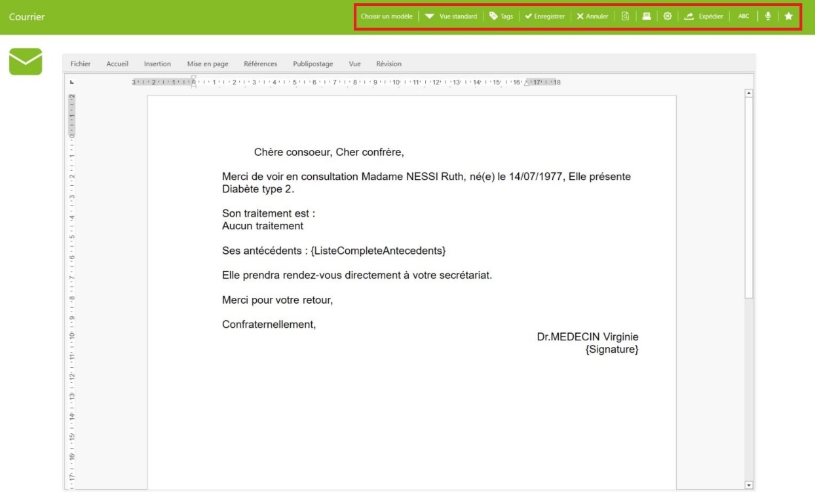Viewport: 815px width, 504px height.
Task: Click the document preview icon
Action: click(x=625, y=16)
